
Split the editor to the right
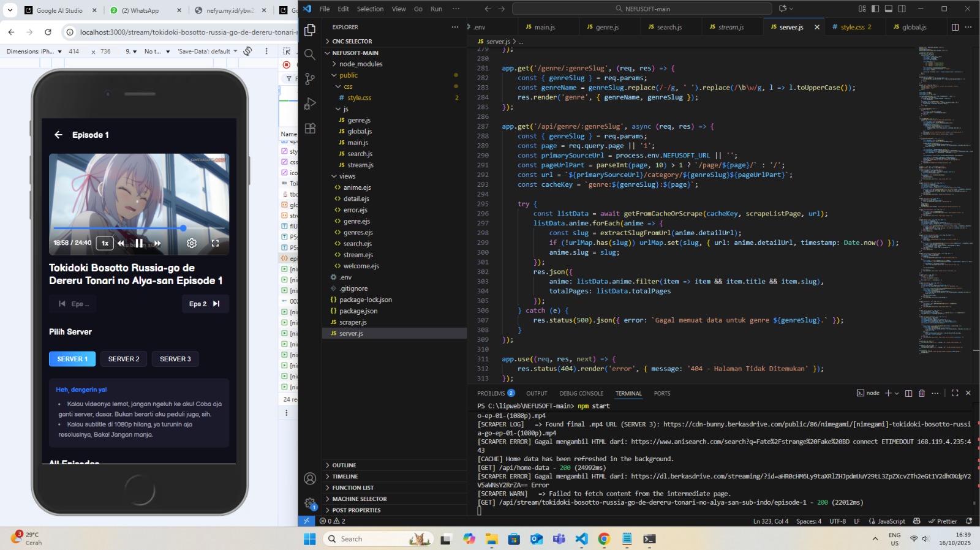955,27
